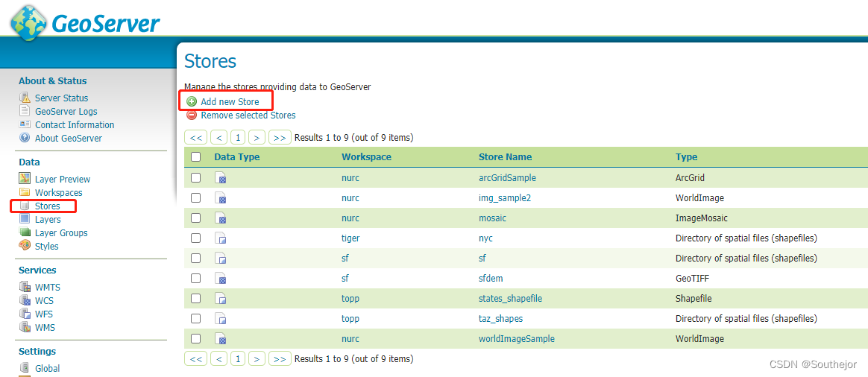This screenshot has height=377, width=868.
Task: Click raster data type icon for img_sample2
Action: pos(220,198)
